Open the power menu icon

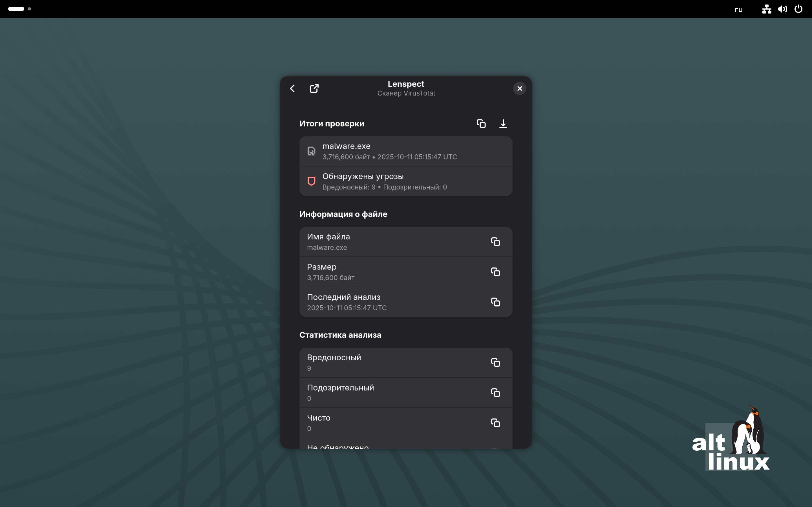pyautogui.click(x=798, y=9)
